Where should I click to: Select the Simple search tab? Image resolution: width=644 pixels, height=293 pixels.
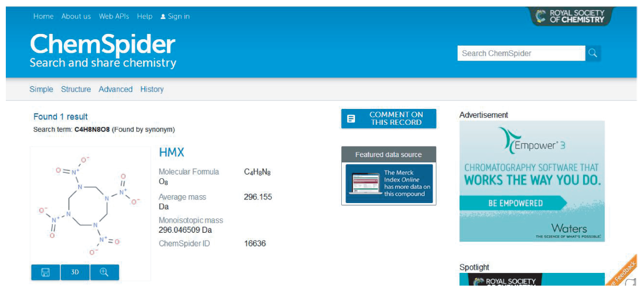pos(41,89)
